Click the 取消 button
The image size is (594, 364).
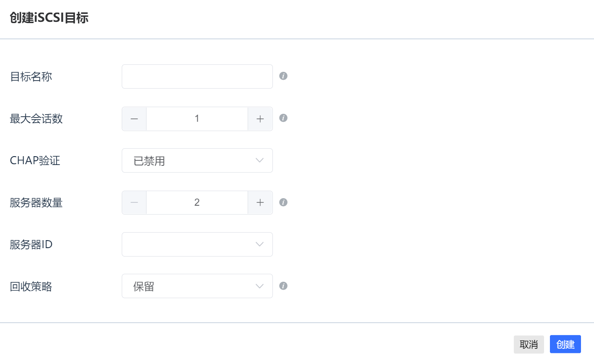(x=529, y=344)
